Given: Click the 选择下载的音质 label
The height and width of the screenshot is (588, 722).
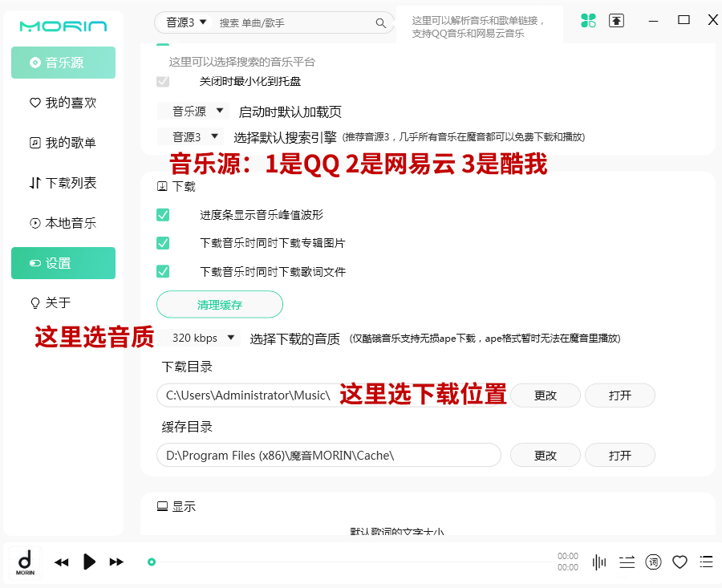Looking at the screenshot, I should coord(294,339).
